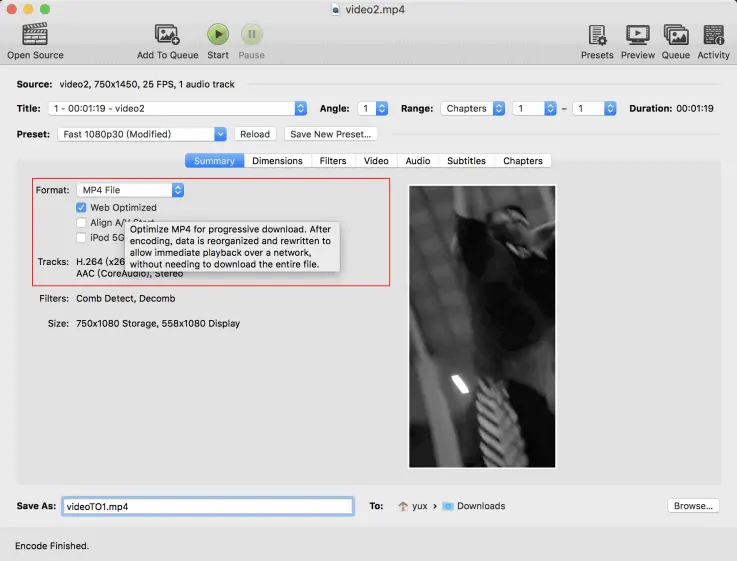Open the Presets panel icon
Image resolution: width=737 pixels, height=561 pixels.
pos(597,35)
